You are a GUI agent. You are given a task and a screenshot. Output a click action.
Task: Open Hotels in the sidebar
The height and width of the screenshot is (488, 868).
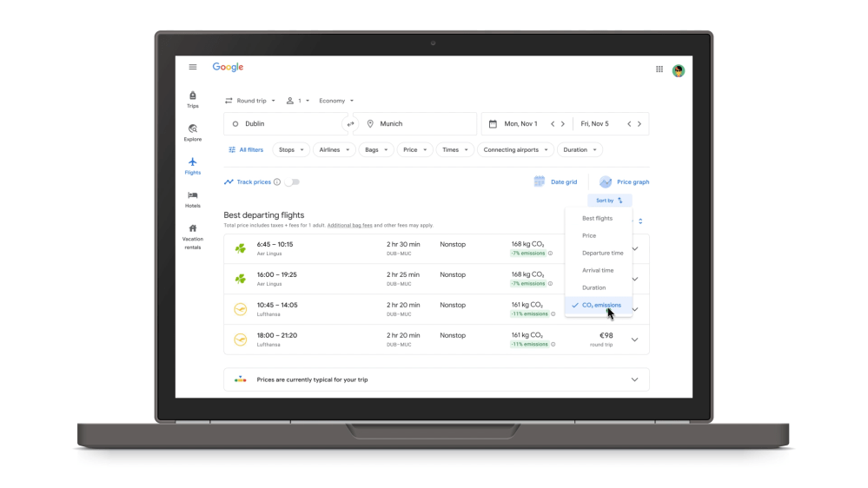pos(193,199)
